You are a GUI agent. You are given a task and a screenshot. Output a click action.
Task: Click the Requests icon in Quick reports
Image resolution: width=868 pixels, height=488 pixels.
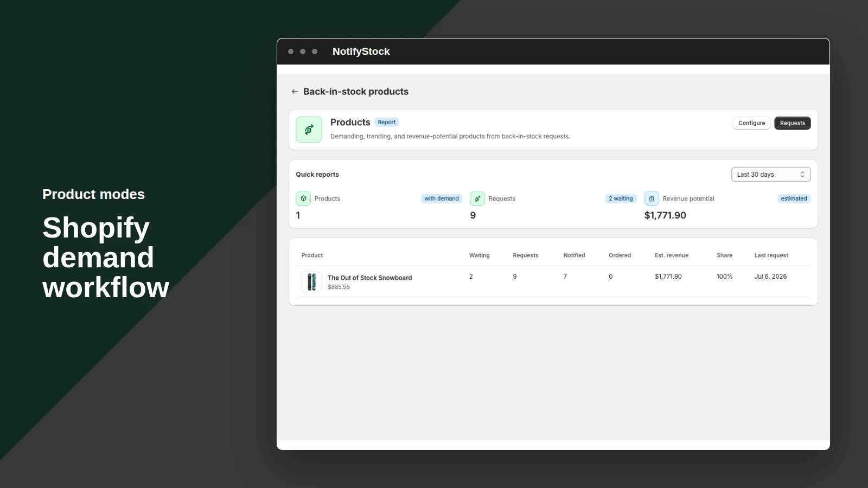(x=477, y=198)
